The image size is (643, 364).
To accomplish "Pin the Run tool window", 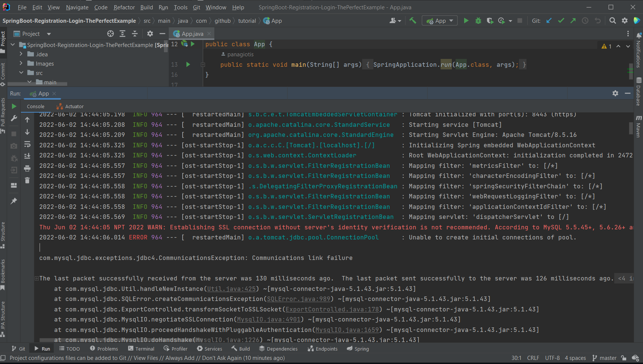I will (x=14, y=201).
